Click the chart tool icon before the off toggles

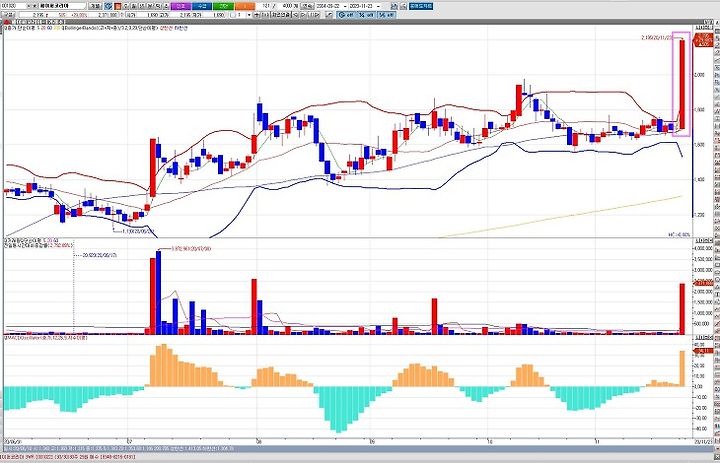click(x=329, y=15)
